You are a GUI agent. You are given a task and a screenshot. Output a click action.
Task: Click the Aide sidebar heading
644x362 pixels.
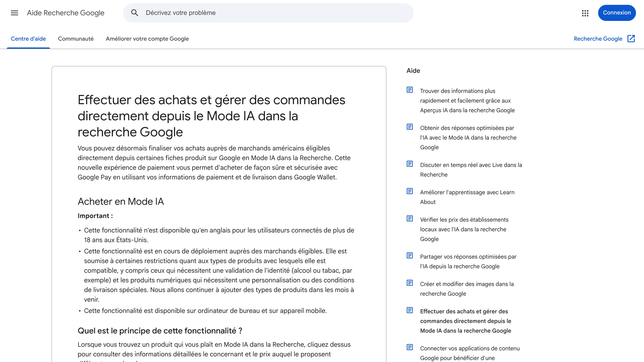(x=413, y=71)
